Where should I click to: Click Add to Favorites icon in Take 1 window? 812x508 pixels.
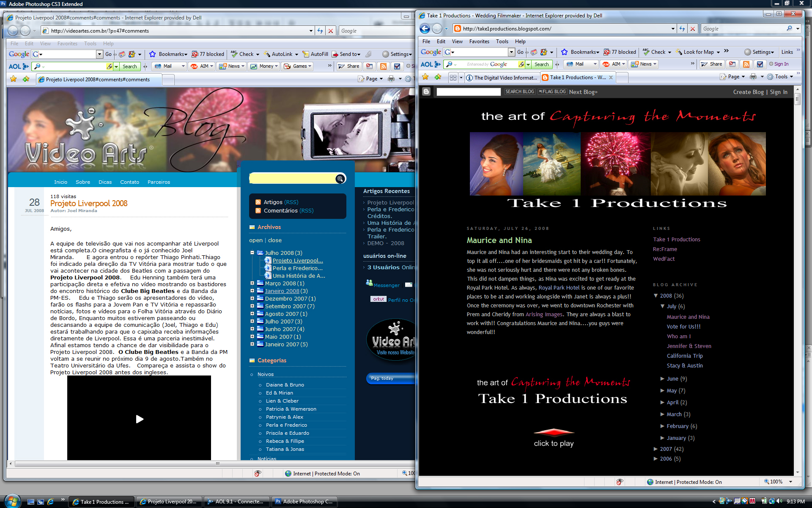coord(438,77)
